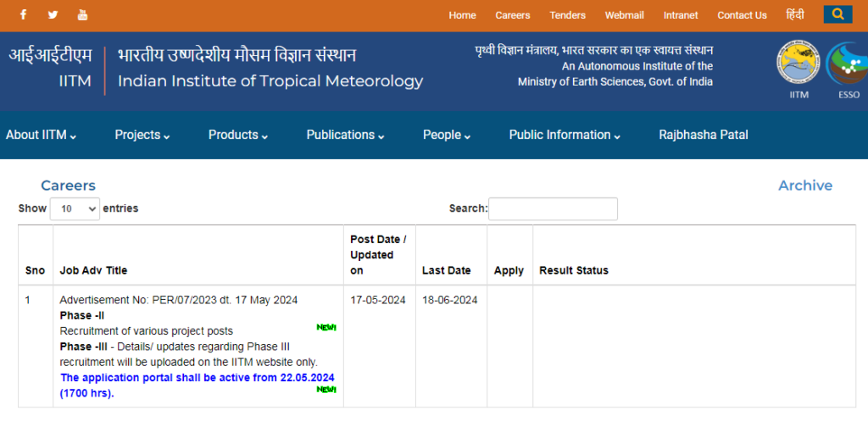The image size is (868, 438).
Task: Open Rajbhasha Patal menu item
Action: 703,135
